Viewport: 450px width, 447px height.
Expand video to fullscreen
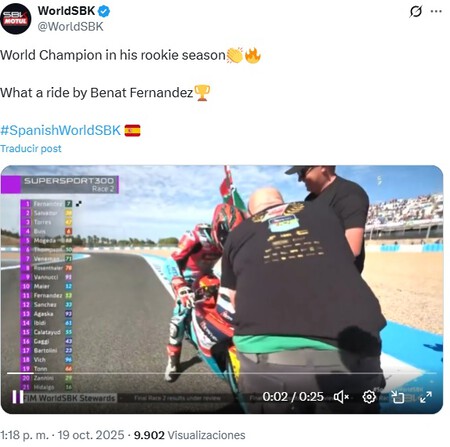click(426, 397)
